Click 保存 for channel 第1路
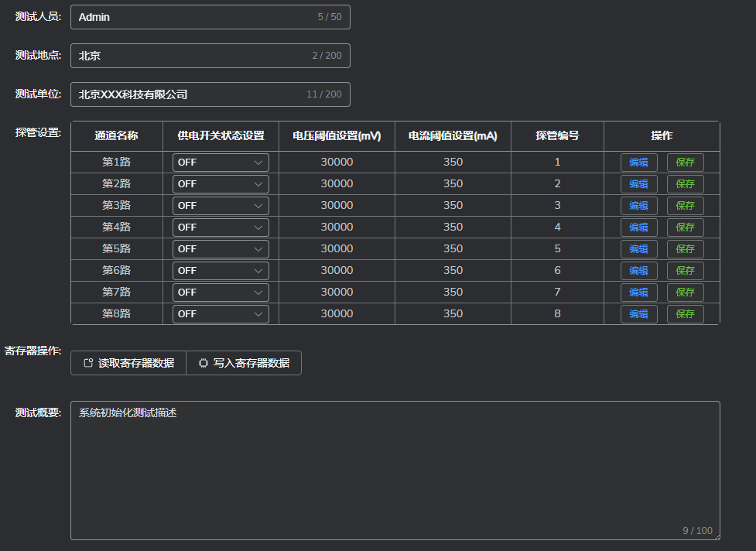The height and width of the screenshot is (551, 756). point(685,163)
